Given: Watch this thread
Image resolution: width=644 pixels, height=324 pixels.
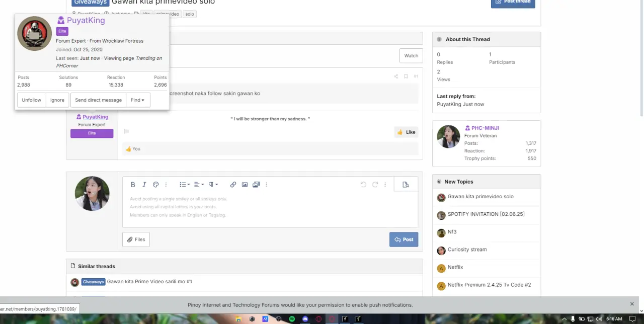Looking at the screenshot, I should [x=411, y=56].
